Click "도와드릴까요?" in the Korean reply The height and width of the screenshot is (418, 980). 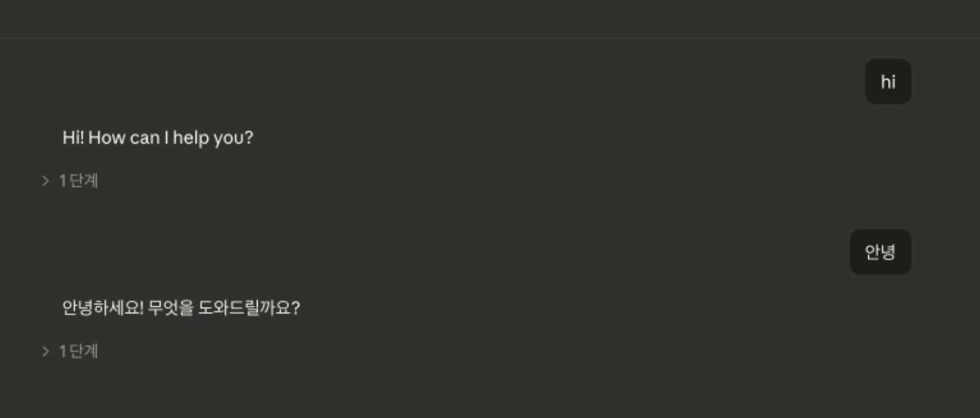point(249,308)
